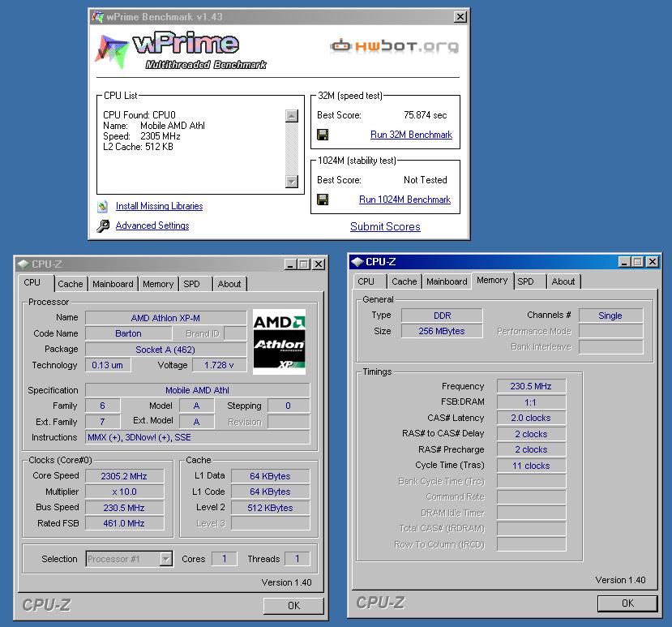
Task: Click the Technology value 0.13 um
Action: (108, 365)
